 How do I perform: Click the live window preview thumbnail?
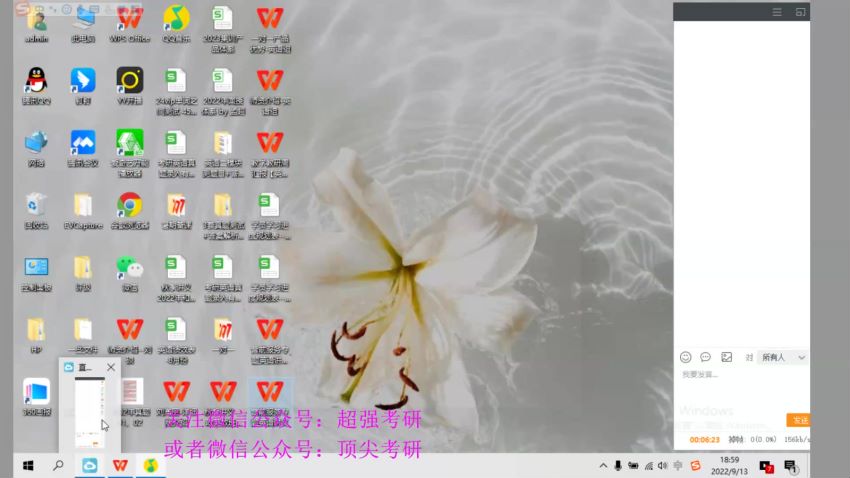[x=90, y=412]
